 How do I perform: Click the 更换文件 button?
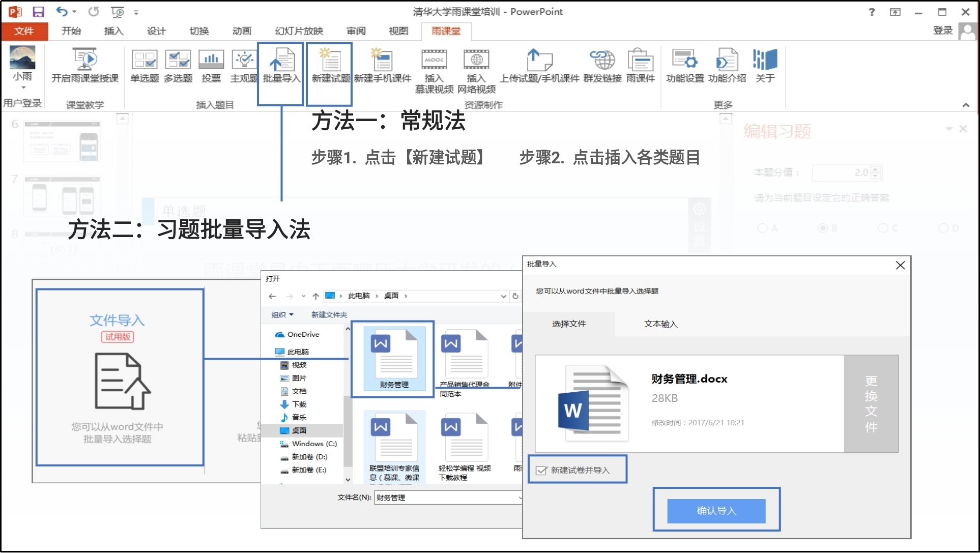coord(871,404)
